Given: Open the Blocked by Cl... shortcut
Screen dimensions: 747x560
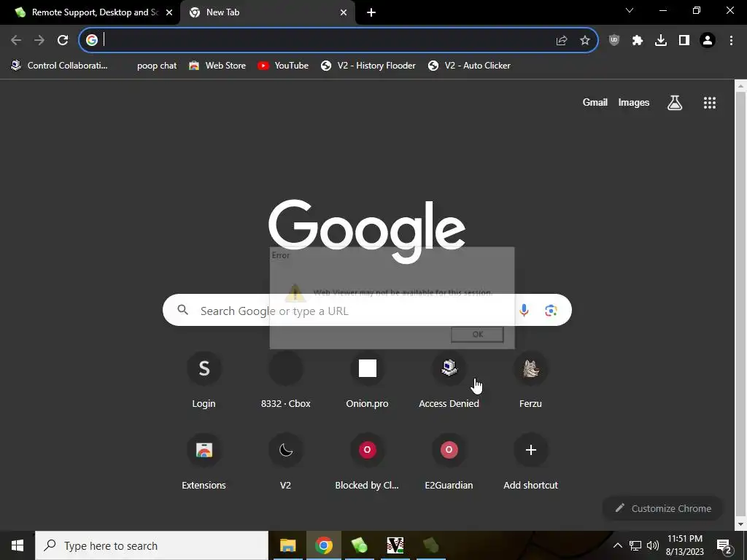Looking at the screenshot, I should coord(368,462).
